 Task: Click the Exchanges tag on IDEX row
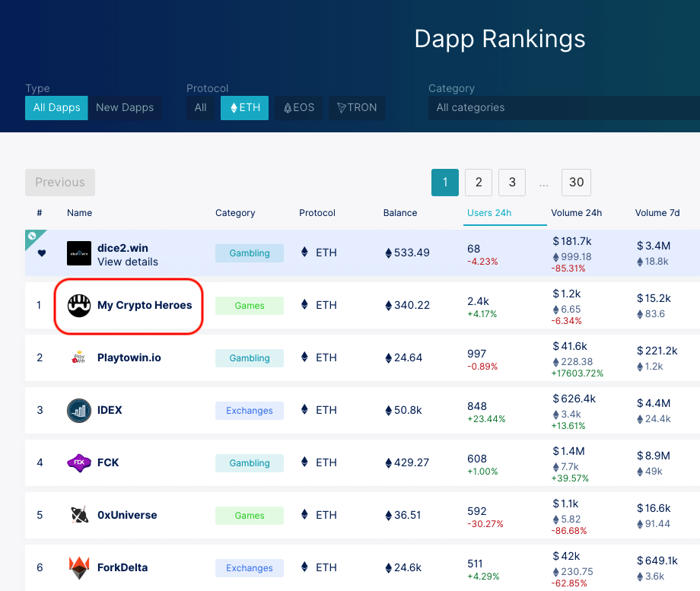[249, 411]
